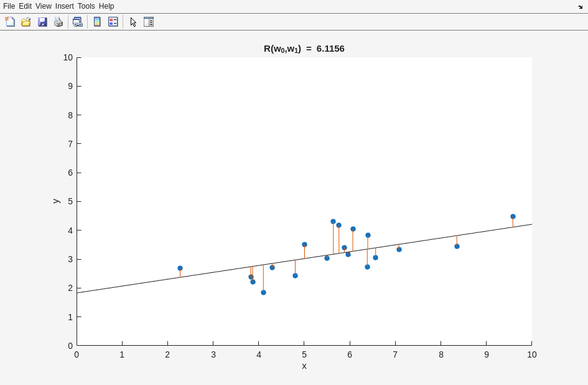
Task: Select the y axis label
Action: [55, 201]
